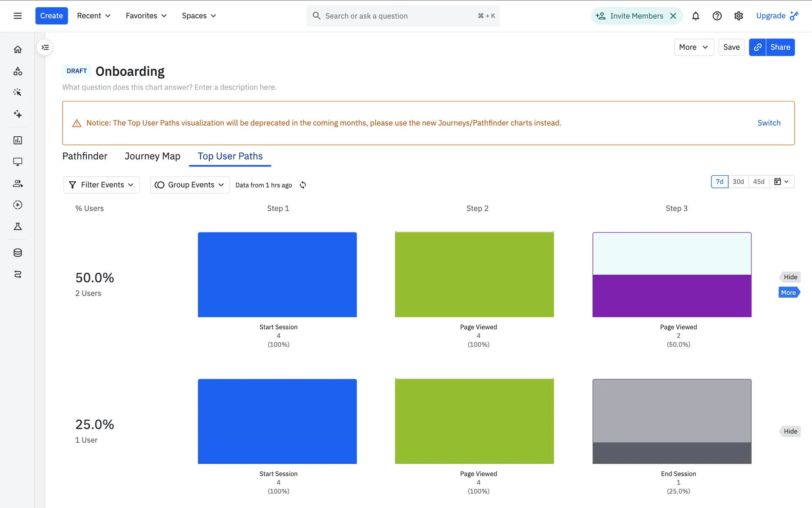This screenshot has width=812, height=508.
Task: Click the Save button
Action: (731, 47)
